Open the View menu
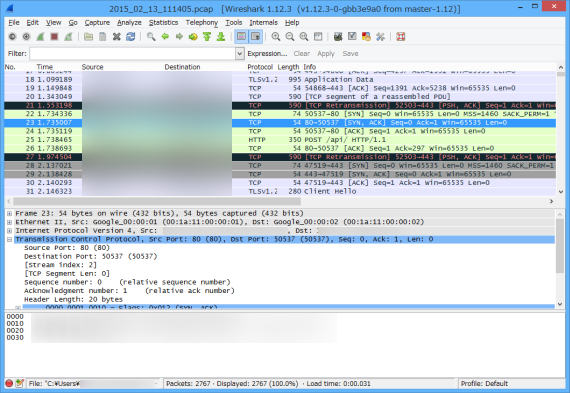Viewport: 570px width, 393px height. pos(53,23)
